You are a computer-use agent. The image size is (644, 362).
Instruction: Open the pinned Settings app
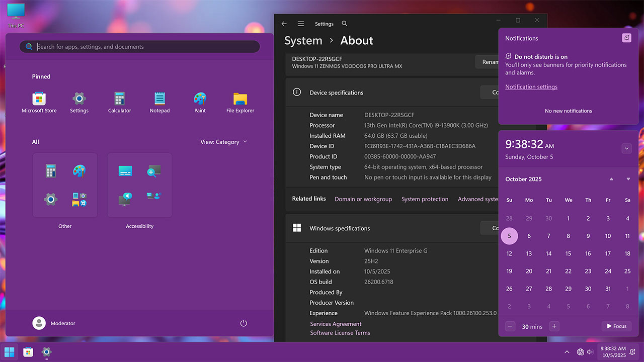pos(79,103)
